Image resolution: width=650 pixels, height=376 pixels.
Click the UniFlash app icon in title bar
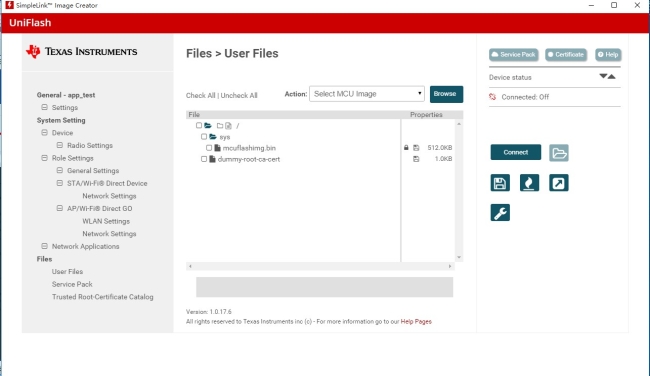click(9, 5)
